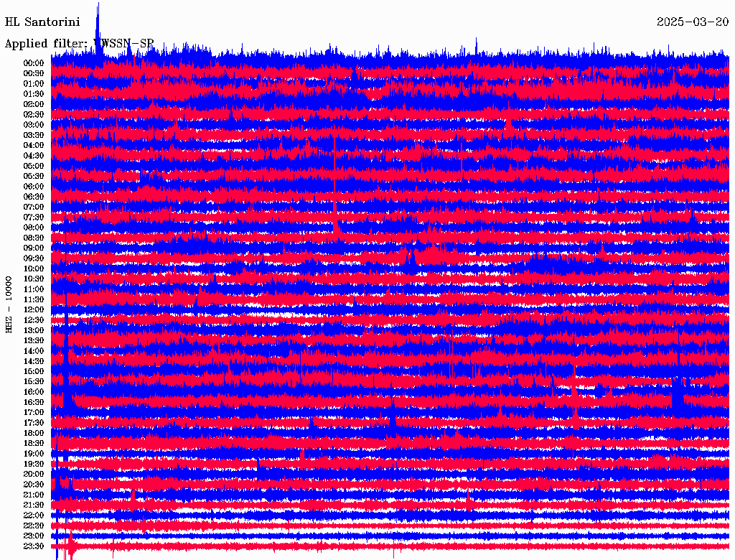Screen dimensions: 735x560
Task: Select the 08:00 time label
Action: [x=34, y=228]
